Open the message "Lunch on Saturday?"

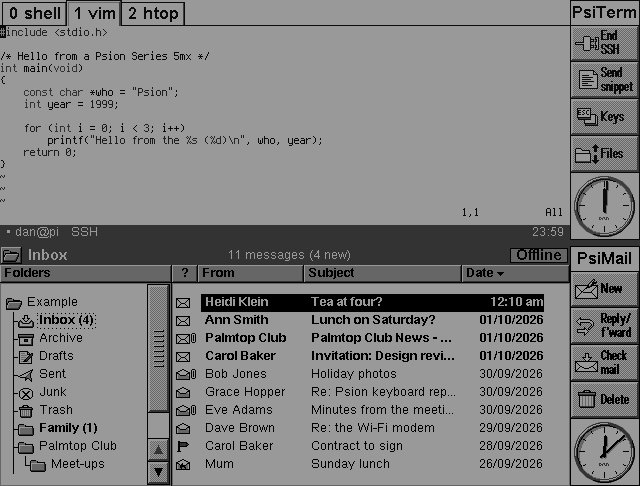point(372,320)
